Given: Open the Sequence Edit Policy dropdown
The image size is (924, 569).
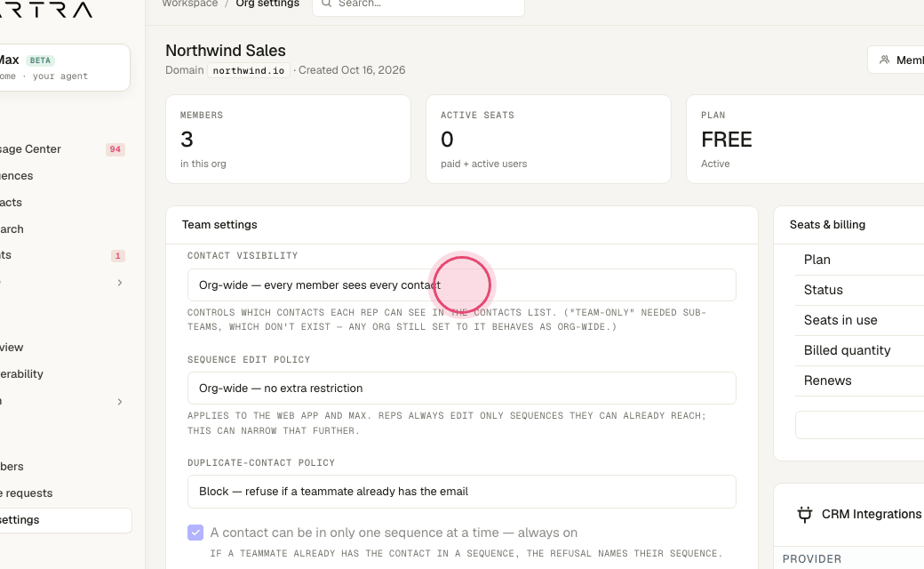Looking at the screenshot, I should (461, 388).
